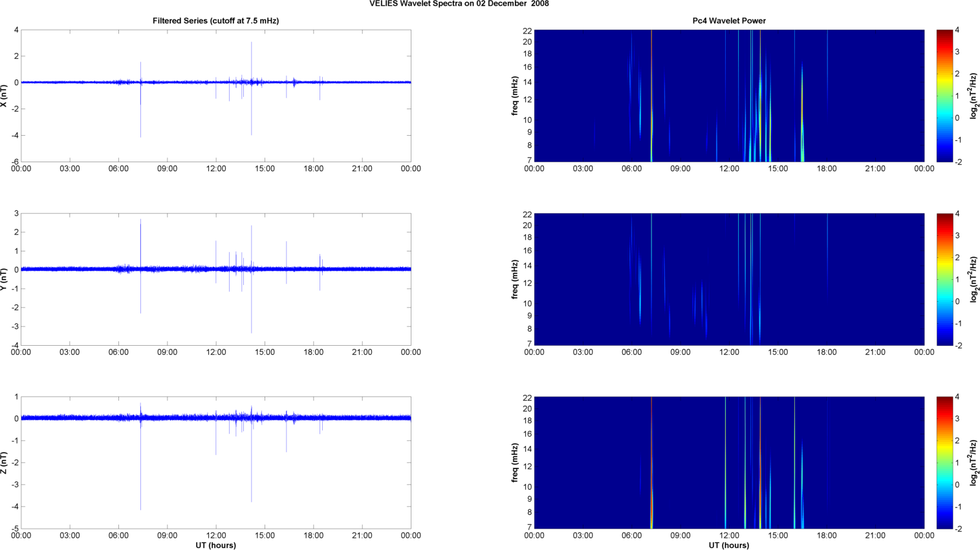Click the 06:00 tick label under X series plot
This screenshot has height=550, width=980.
click(x=118, y=169)
